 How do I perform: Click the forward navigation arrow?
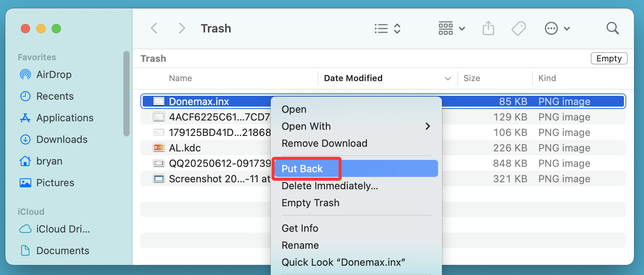182,28
